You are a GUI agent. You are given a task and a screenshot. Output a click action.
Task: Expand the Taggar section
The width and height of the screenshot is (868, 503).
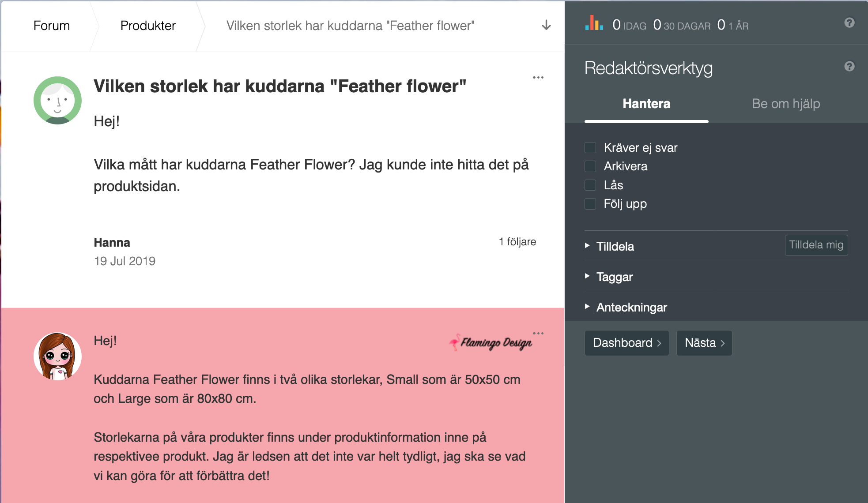614,277
